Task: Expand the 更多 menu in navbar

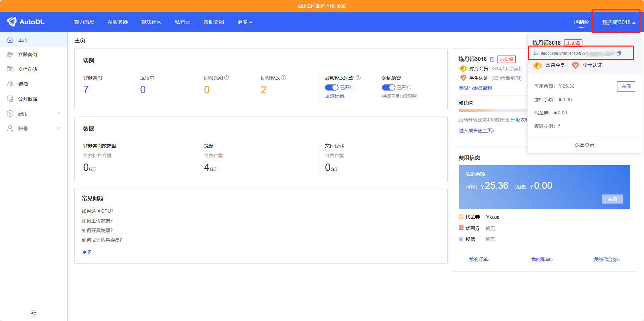Action: (245, 22)
